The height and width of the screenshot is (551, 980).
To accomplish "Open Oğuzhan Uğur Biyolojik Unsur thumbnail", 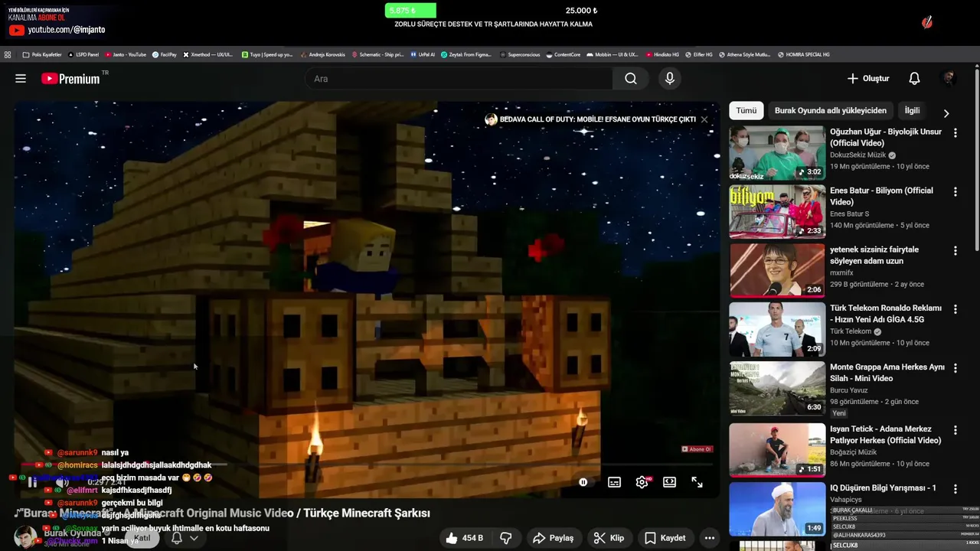I will point(777,153).
